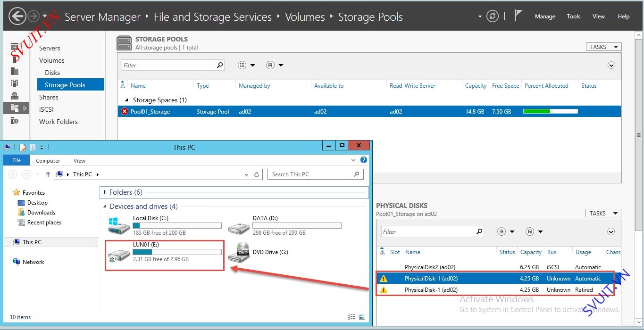Click the Server Manager refresh icon
644x330 pixels.
[x=493, y=16]
